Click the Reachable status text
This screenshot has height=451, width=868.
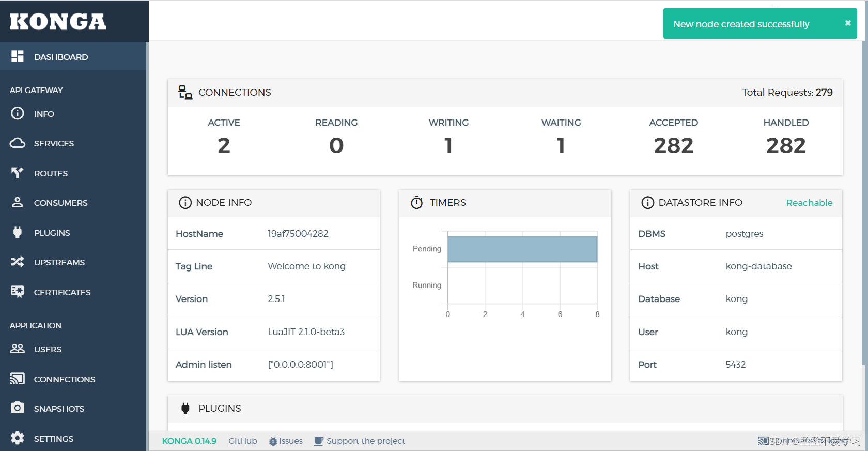[x=809, y=203]
